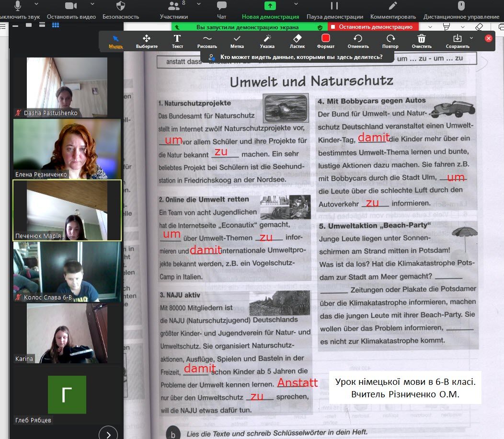Click Пауза демонстрации to pause sharing
This screenshot has width=504, height=439.
(x=334, y=10)
